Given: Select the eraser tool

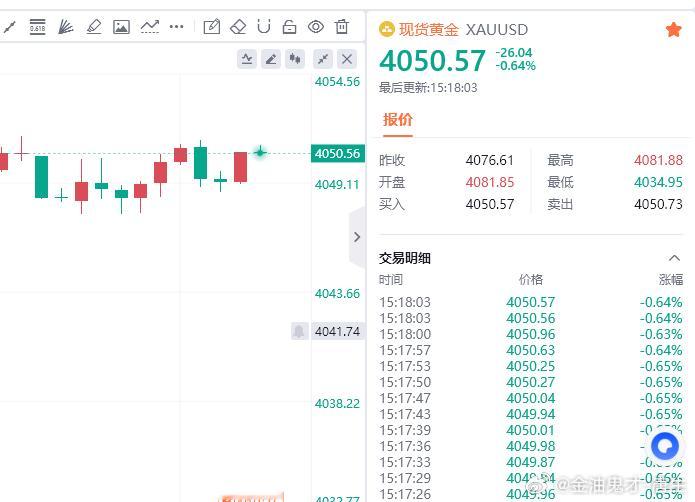Looking at the screenshot, I should pyautogui.click(x=238, y=27).
